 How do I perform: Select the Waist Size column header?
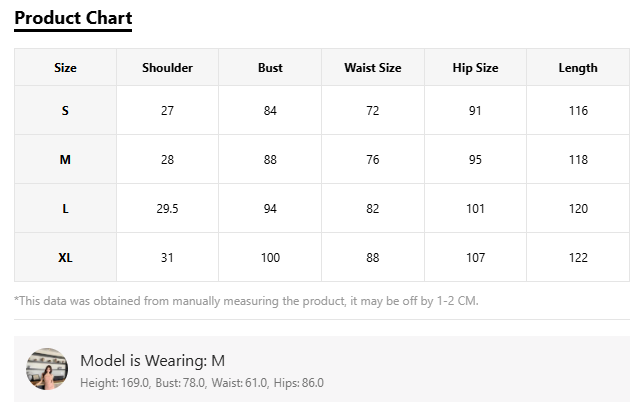tap(373, 67)
